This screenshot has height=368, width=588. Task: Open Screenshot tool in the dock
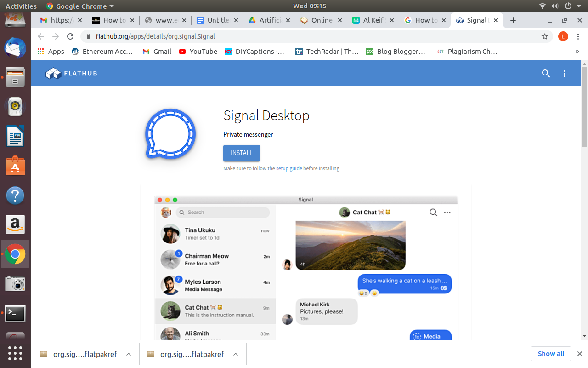[15, 284]
